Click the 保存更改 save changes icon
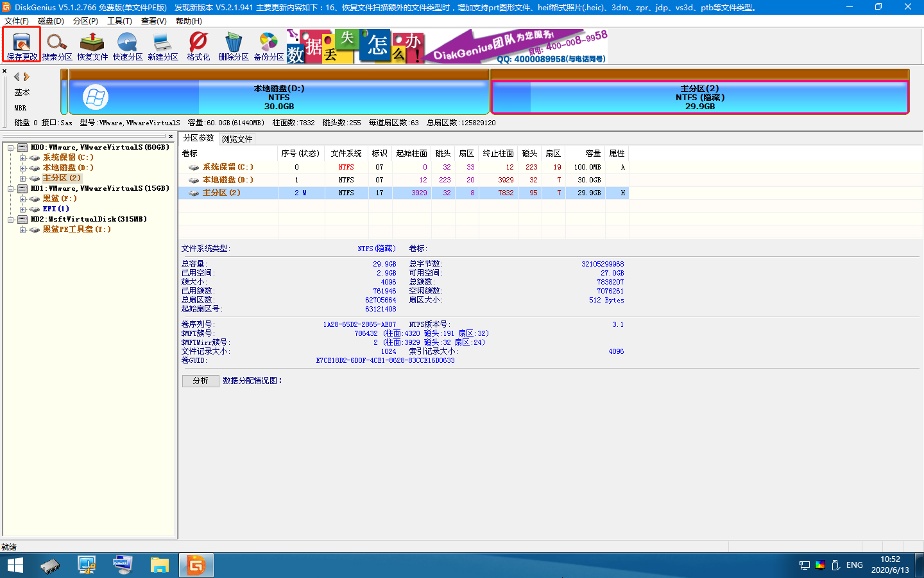 pos(22,45)
